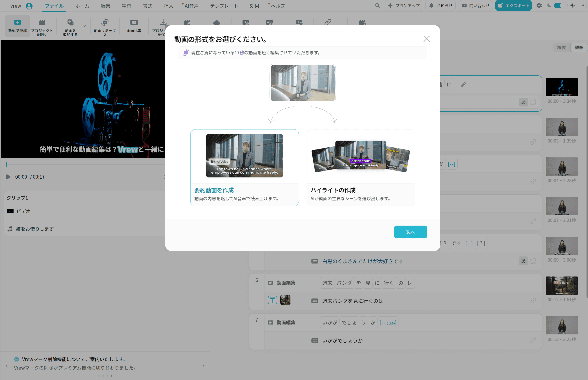
Task: Open settings gear icon in top bar
Action: pos(539,5)
